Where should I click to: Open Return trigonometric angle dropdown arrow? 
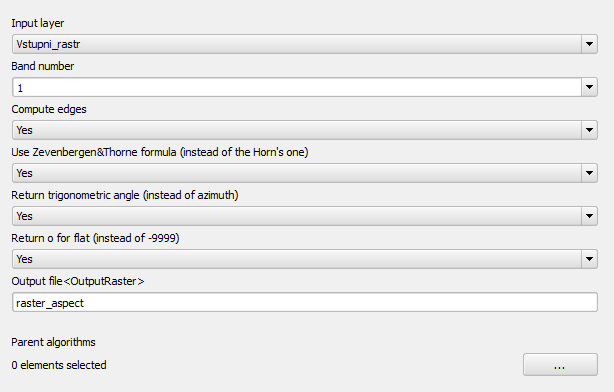click(x=589, y=216)
